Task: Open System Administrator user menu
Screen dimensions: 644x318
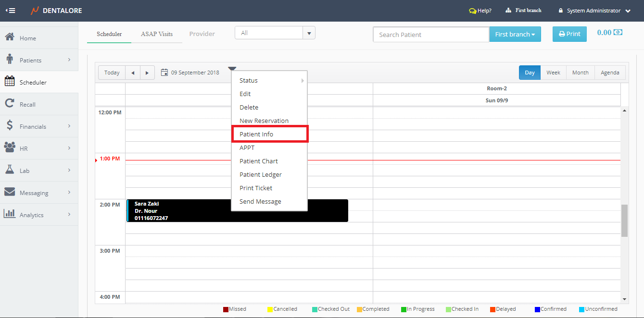Action: coord(594,11)
